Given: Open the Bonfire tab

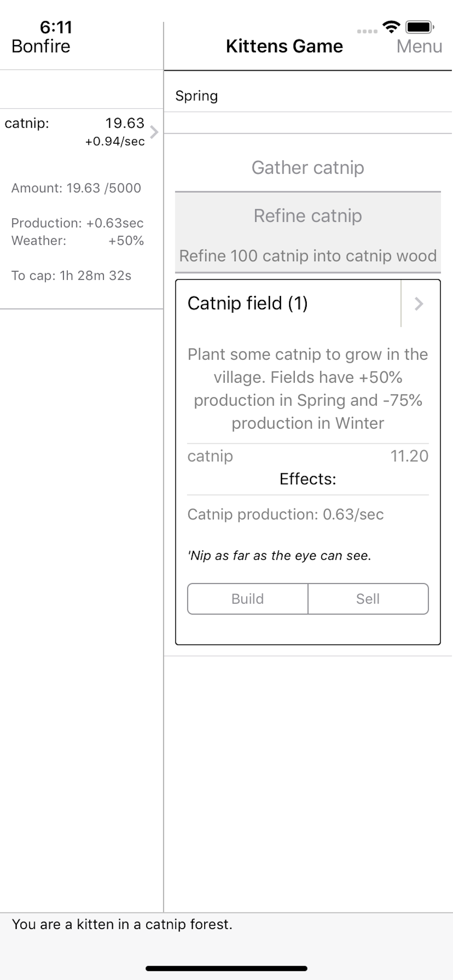Looking at the screenshot, I should coord(41,46).
